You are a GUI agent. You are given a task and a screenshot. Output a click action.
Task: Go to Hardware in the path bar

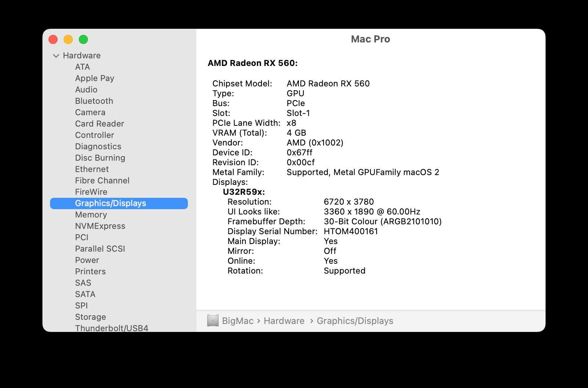[284, 321]
